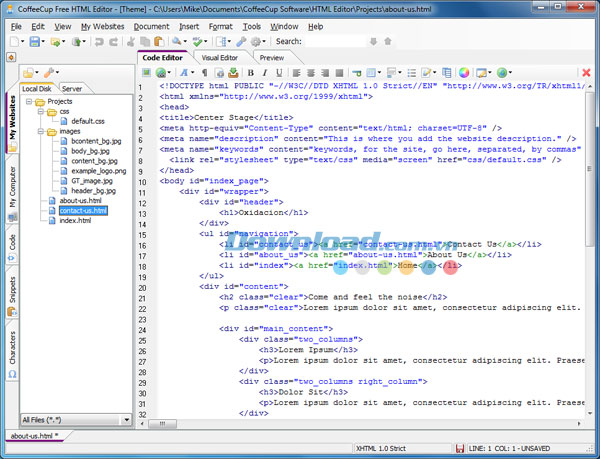Open settings gear dropdown
The width and height of the screenshot is (600, 459).
coord(264,41)
